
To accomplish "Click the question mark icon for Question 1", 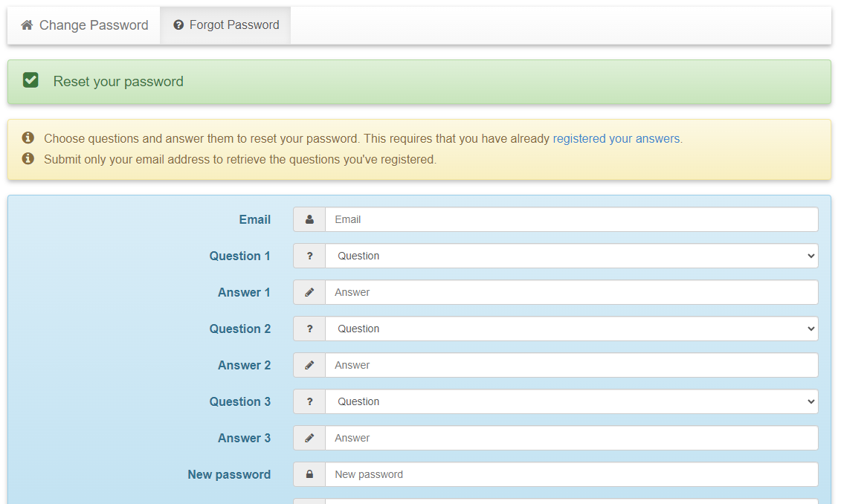I will (x=309, y=256).
